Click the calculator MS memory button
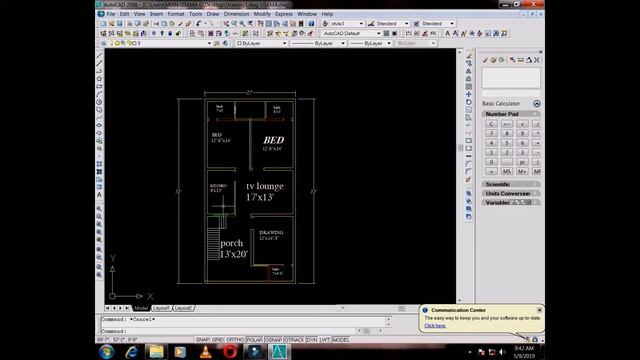The height and width of the screenshot is (360, 640). (507, 171)
